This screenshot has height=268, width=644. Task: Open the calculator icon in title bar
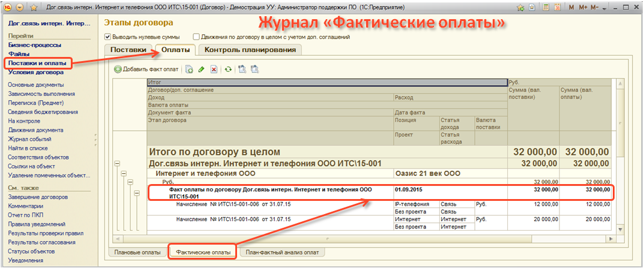point(546,7)
